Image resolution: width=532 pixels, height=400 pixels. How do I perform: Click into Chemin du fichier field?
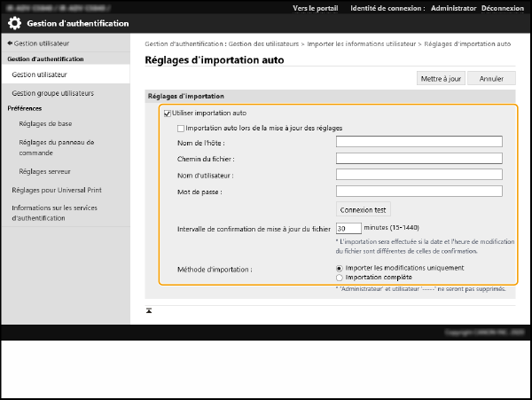coord(419,158)
